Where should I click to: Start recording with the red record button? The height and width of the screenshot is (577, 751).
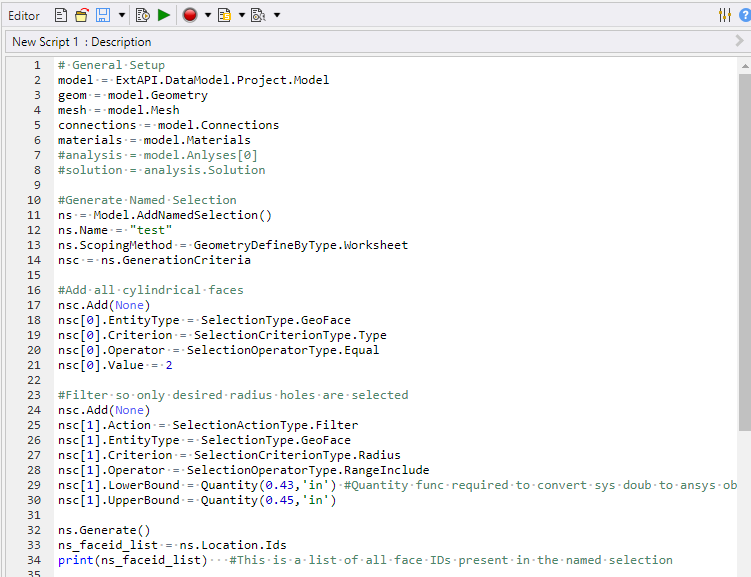click(x=190, y=15)
